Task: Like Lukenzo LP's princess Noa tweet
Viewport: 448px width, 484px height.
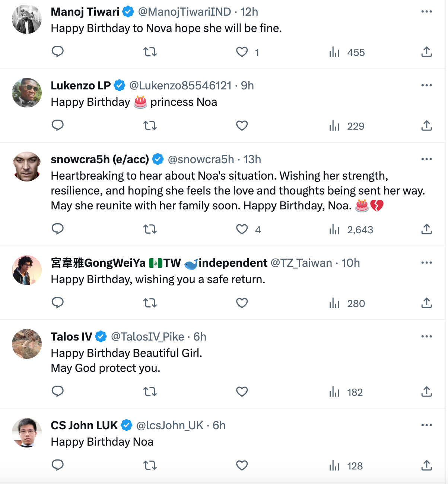Action: (x=242, y=126)
